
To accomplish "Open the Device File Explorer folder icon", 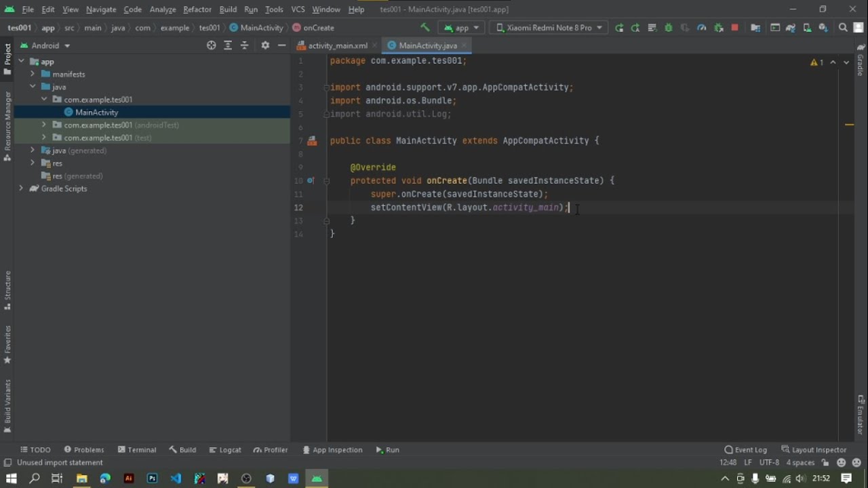I will (x=755, y=28).
